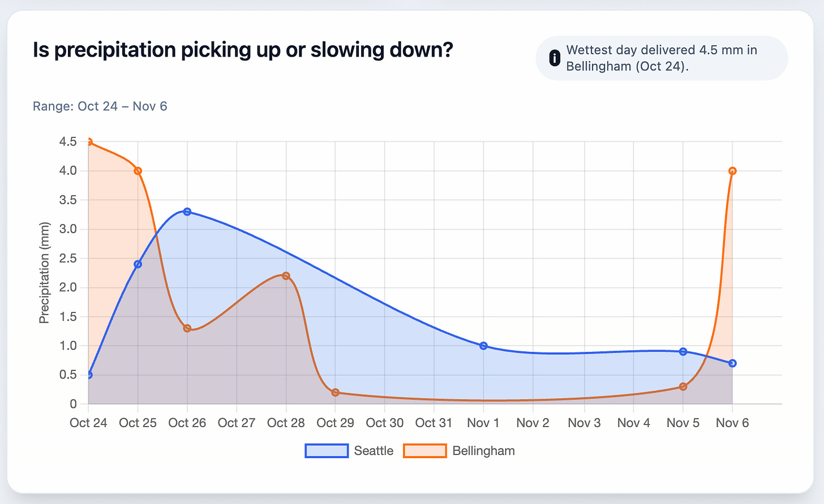Select Seattle's Nov 6 data point

pos(732,363)
